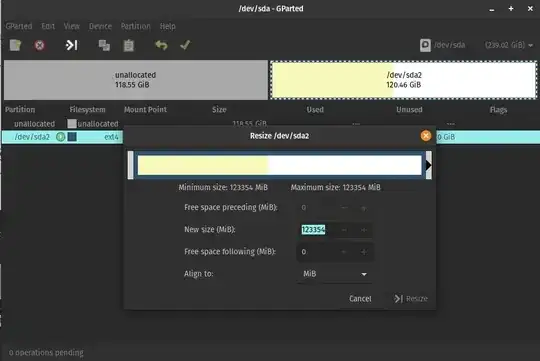
Task: Click the Resize/Move toolbar icon
Action: pyautogui.click(x=72, y=45)
